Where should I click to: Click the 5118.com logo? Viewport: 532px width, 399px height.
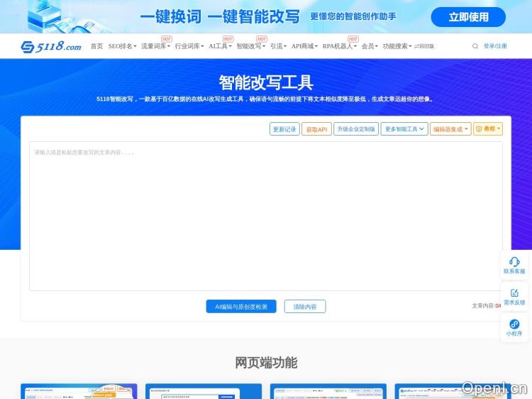pos(50,46)
